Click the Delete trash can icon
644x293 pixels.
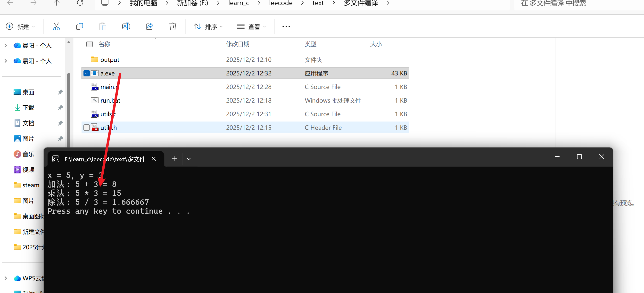(x=173, y=26)
